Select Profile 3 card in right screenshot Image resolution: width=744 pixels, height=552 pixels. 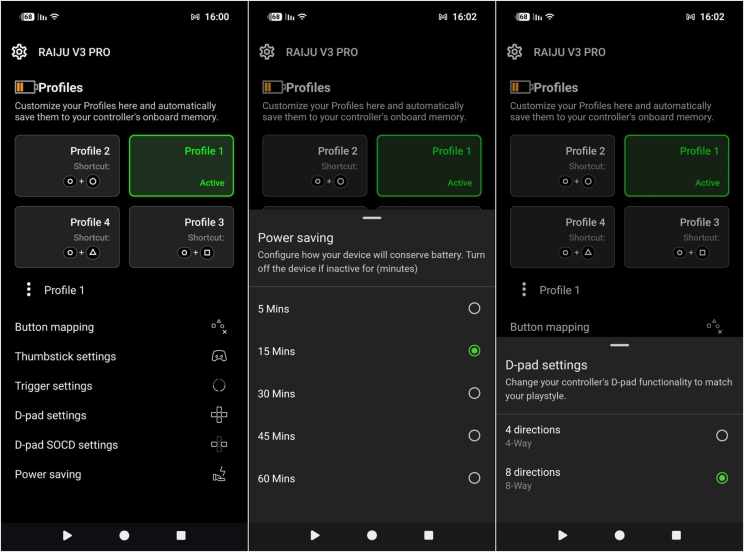(x=677, y=237)
